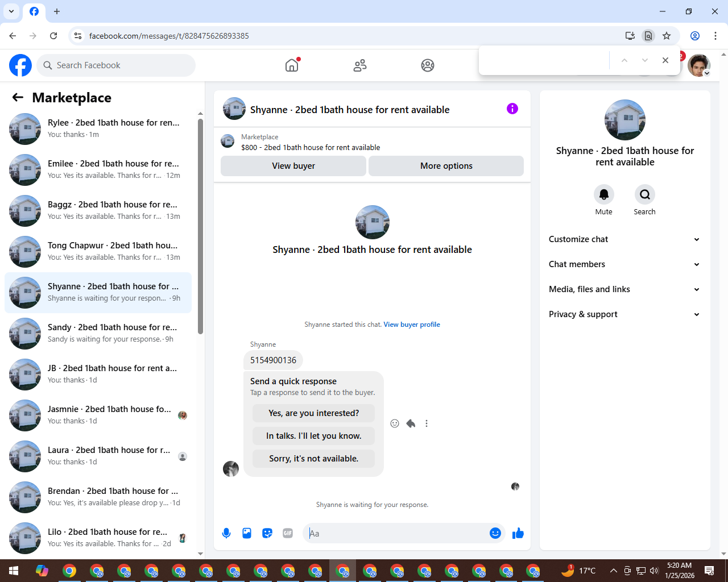
Task: Expand the Customize chat section
Action: 624,239
